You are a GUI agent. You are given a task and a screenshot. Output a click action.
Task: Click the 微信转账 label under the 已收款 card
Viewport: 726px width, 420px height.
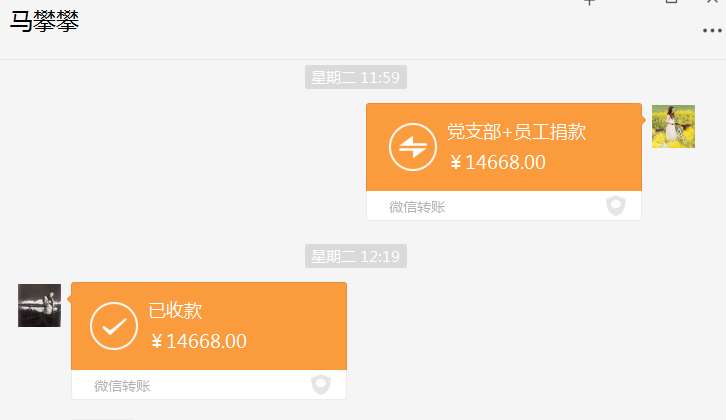pos(122,385)
